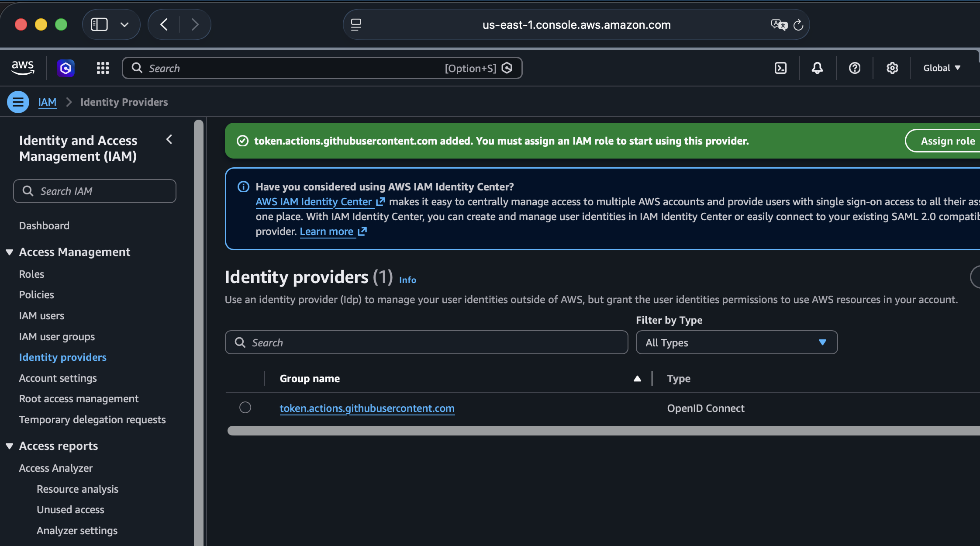Screen dimensions: 980x546
Task: Open the notifications bell
Action: point(817,68)
